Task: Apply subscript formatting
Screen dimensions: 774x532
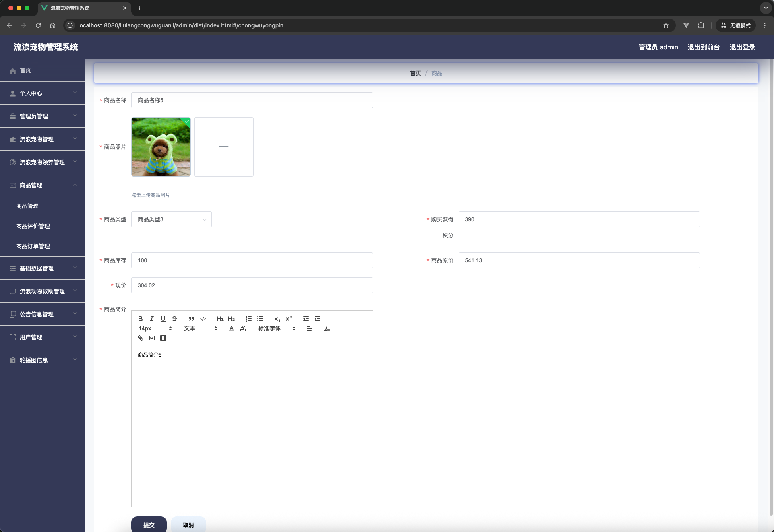Action: click(x=277, y=319)
